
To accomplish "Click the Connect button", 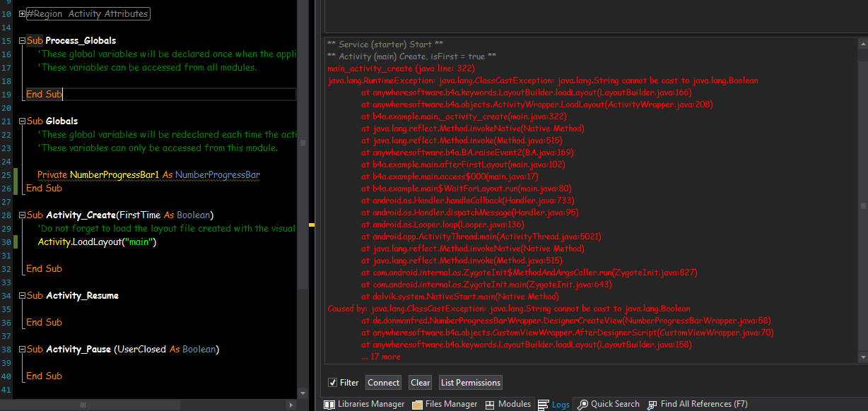I will [x=384, y=383].
